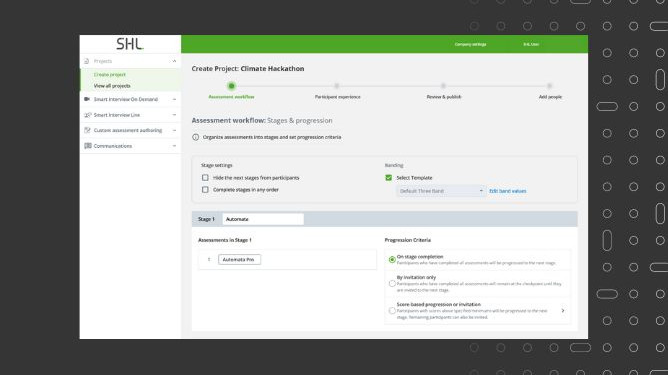Image resolution: width=668 pixels, height=375 pixels.
Task: Click the Projects document icon in sidebar
Action: click(x=87, y=61)
